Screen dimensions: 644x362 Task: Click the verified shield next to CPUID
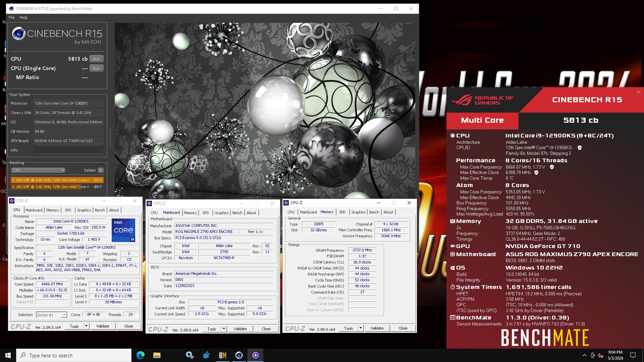tap(580, 148)
